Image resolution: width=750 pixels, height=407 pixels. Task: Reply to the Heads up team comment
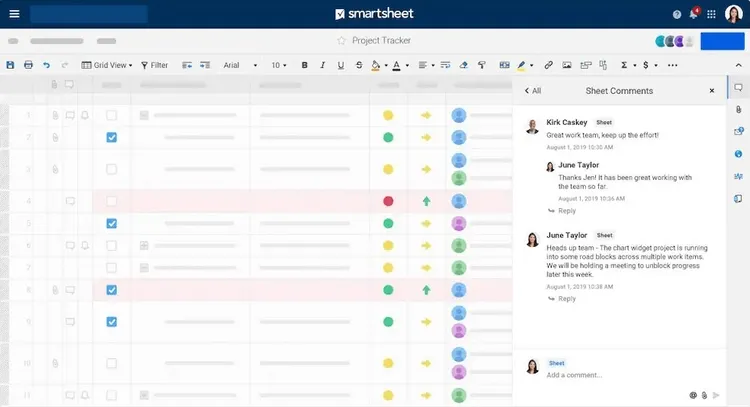tap(562, 299)
